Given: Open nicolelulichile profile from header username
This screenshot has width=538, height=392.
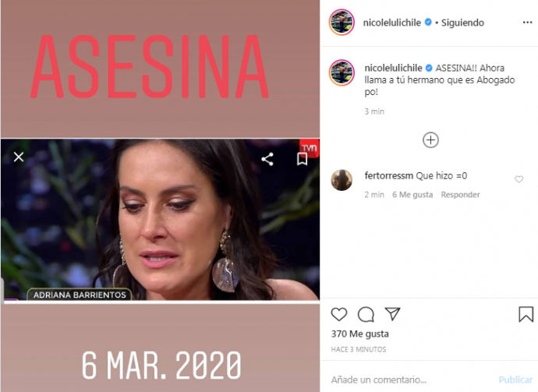Looking at the screenshot, I should pos(392,23).
